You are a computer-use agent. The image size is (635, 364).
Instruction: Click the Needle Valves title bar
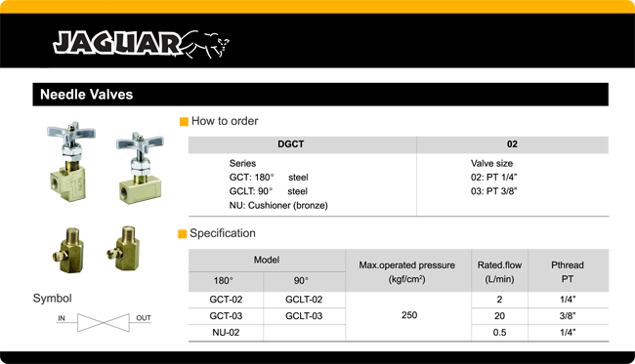tap(320, 95)
